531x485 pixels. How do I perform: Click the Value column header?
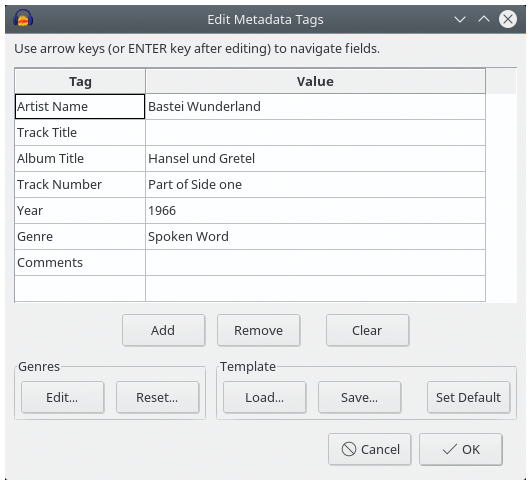pyautogui.click(x=315, y=81)
